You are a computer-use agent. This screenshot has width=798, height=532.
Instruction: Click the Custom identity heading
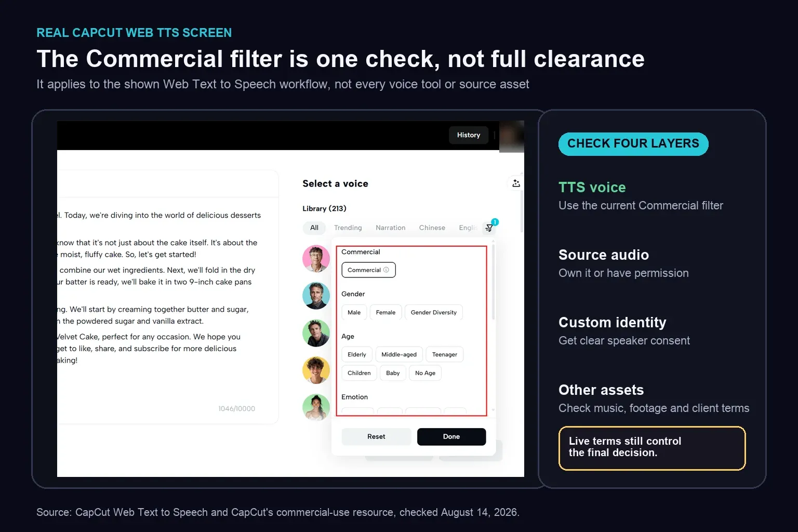tap(613, 323)
